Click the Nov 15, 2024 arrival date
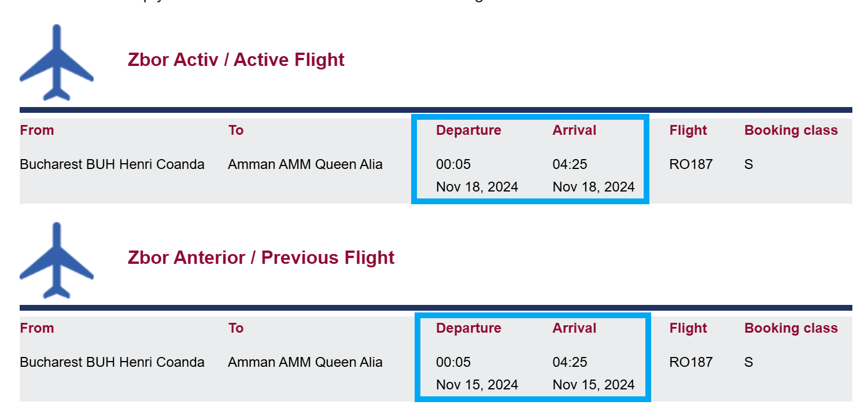868x416 pixels. (x=593, y=385)
